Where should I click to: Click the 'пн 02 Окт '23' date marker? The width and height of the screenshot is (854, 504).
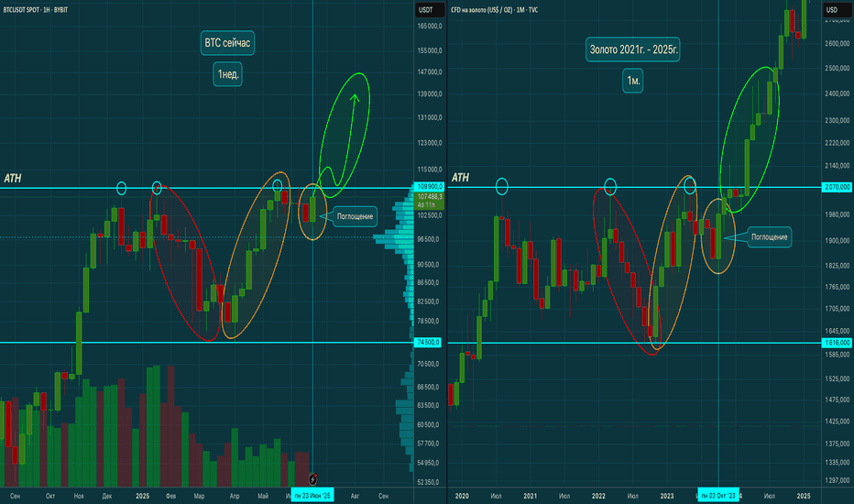tap(718, 495)
